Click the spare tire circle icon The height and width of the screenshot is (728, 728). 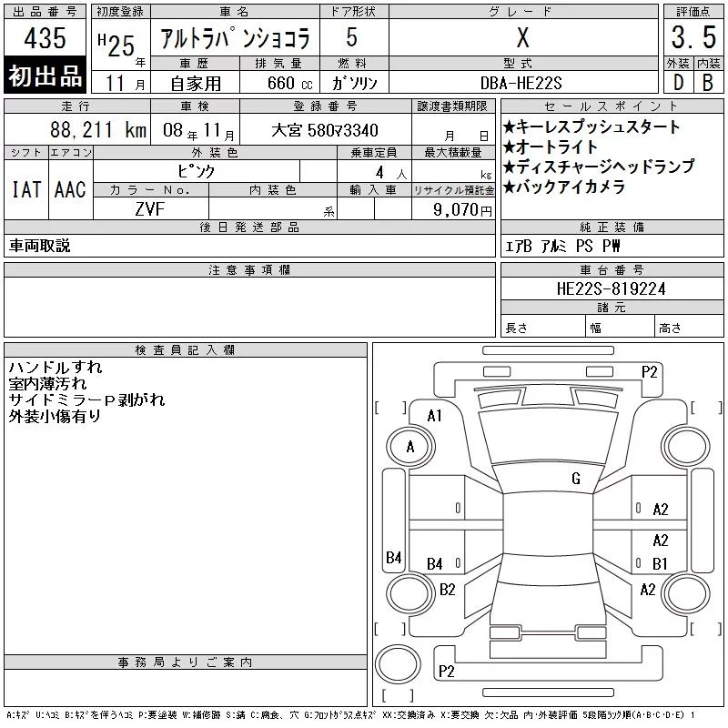pos(398,664)
